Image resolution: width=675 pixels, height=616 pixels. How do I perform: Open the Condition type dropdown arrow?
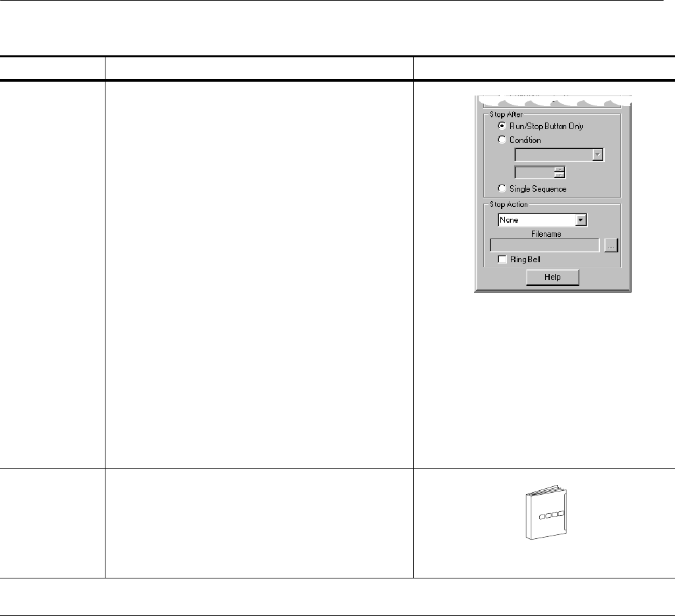[597, 155]
